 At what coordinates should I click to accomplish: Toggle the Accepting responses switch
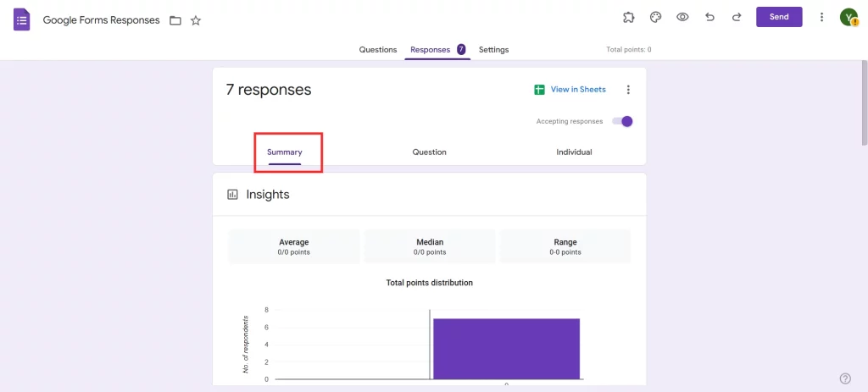click(622, 122)
